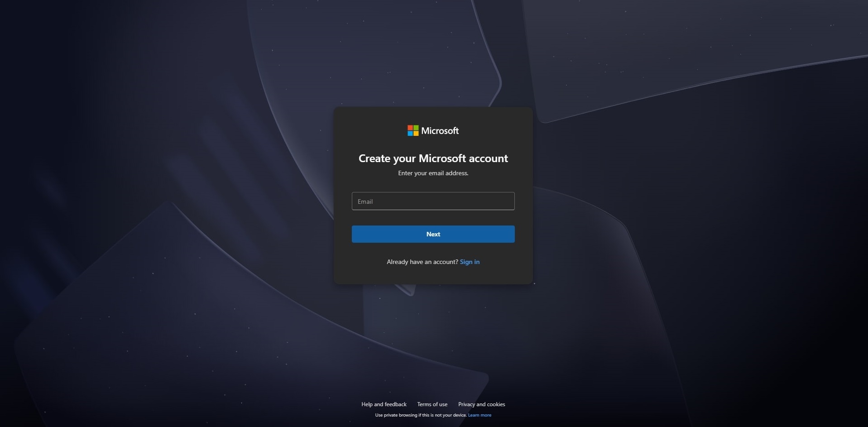Follow the Learn more link
Screen dimensions: 868x427
pyautogui.click(x=480, y=415)
